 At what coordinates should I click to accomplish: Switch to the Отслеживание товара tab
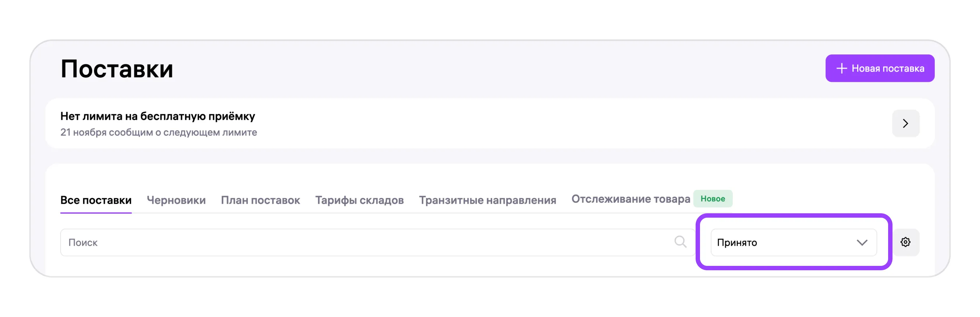coord(630,199)
